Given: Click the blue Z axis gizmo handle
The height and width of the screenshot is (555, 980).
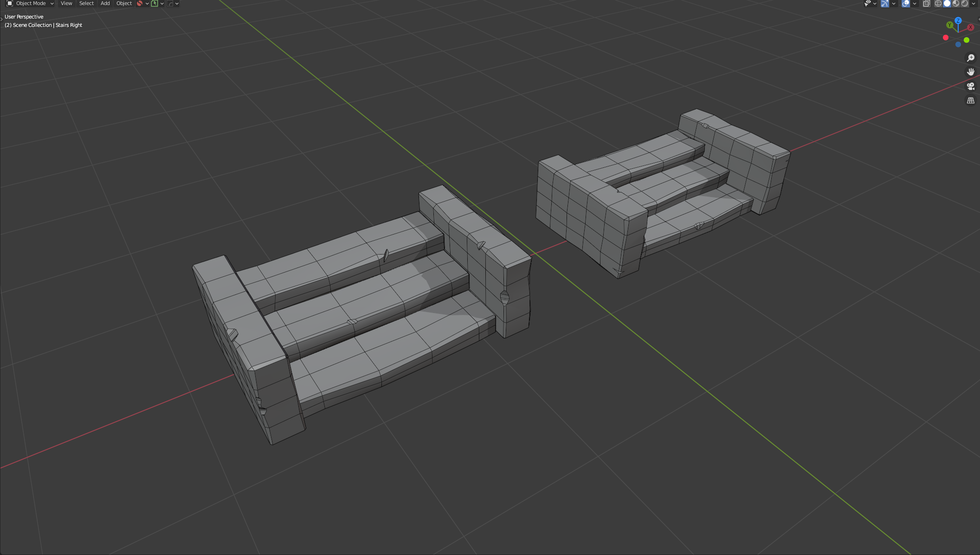Looking at the screenshot, I should pos(958,20).
